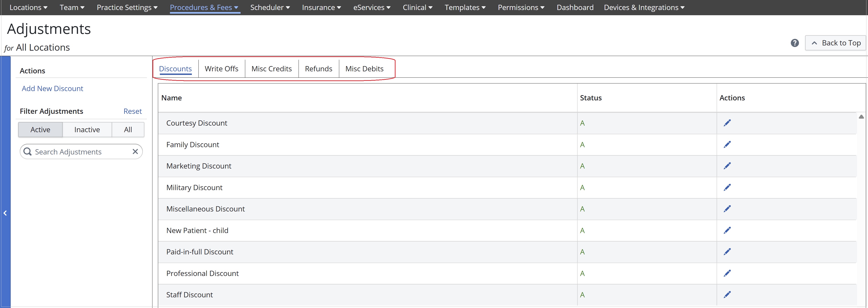Open the Devices & Integrations dropdown
Viewport: 868px width, 308px height.
(644, 7)
